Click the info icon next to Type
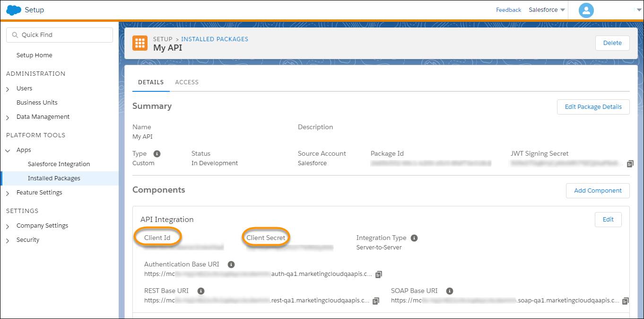This screenshot has height=319, width=644. 157,154
